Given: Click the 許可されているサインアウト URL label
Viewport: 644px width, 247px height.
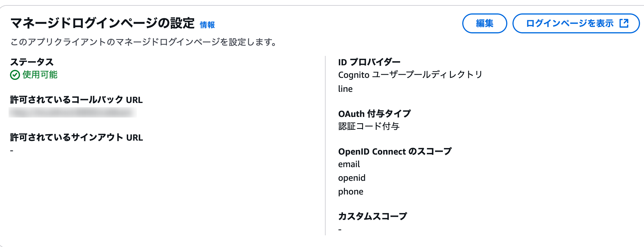Looking at the screenshot, I should pyautogui.click(x=76, y=137).
